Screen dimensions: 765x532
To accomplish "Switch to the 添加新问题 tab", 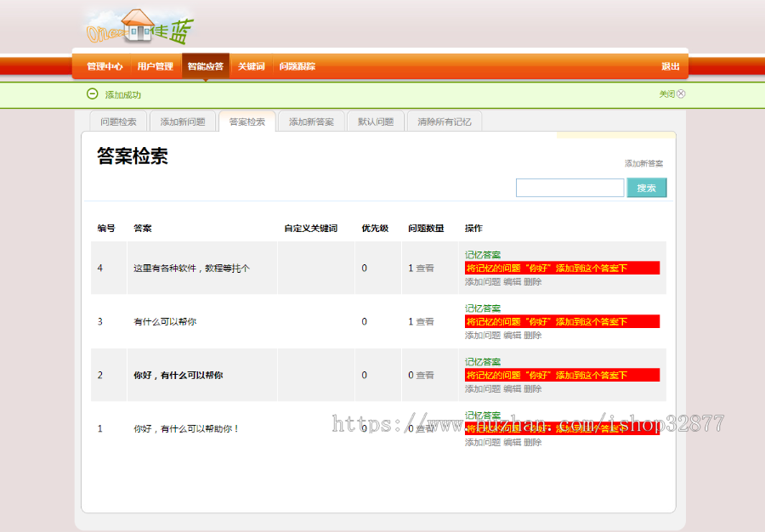I will click(x=183, y=122).
